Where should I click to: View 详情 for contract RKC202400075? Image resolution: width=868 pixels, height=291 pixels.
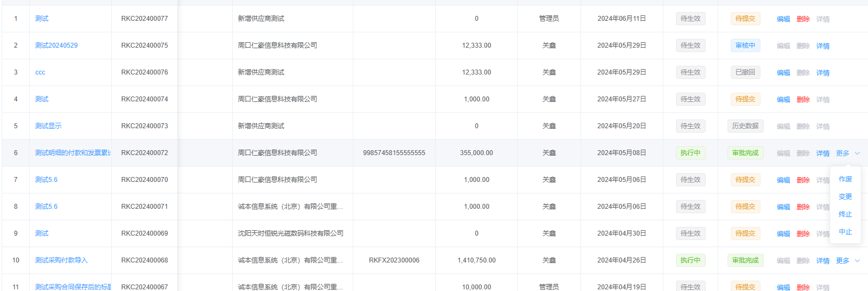tap(822, 46)
